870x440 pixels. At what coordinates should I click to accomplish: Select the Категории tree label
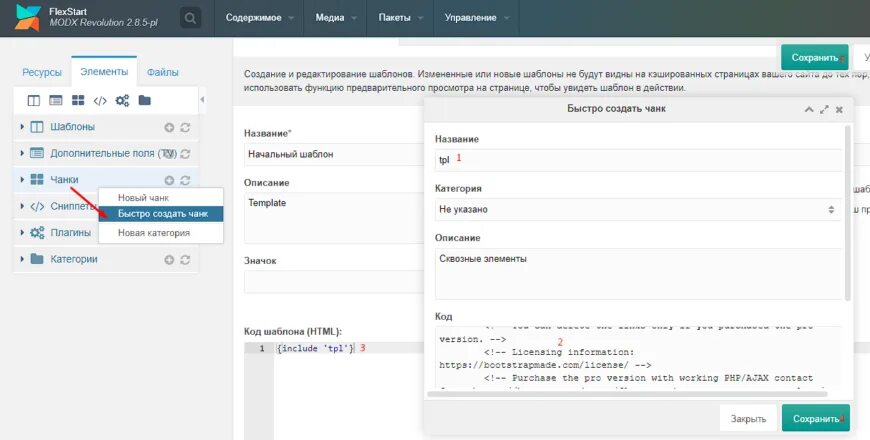74,259
